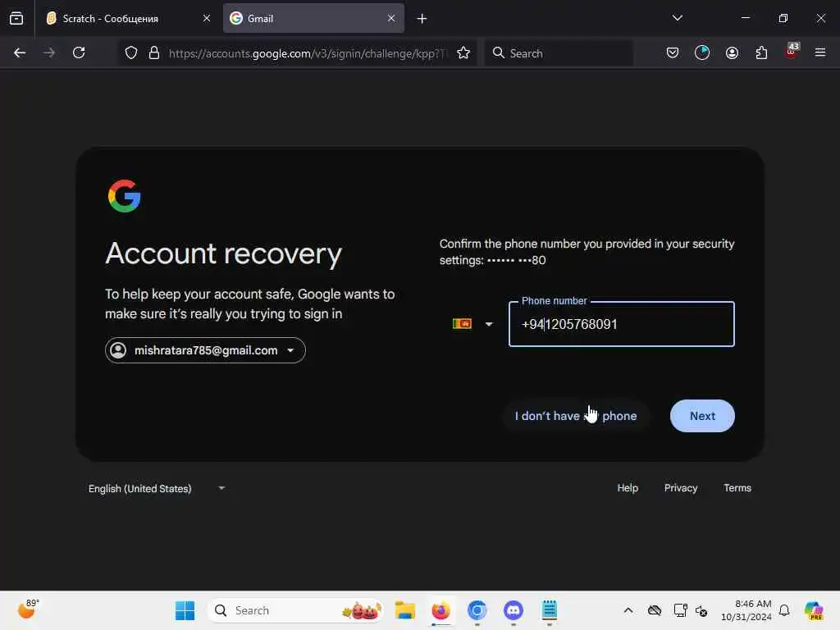Open tracking protection shield icon
This screenshot has width=840, height=630.
130,53
